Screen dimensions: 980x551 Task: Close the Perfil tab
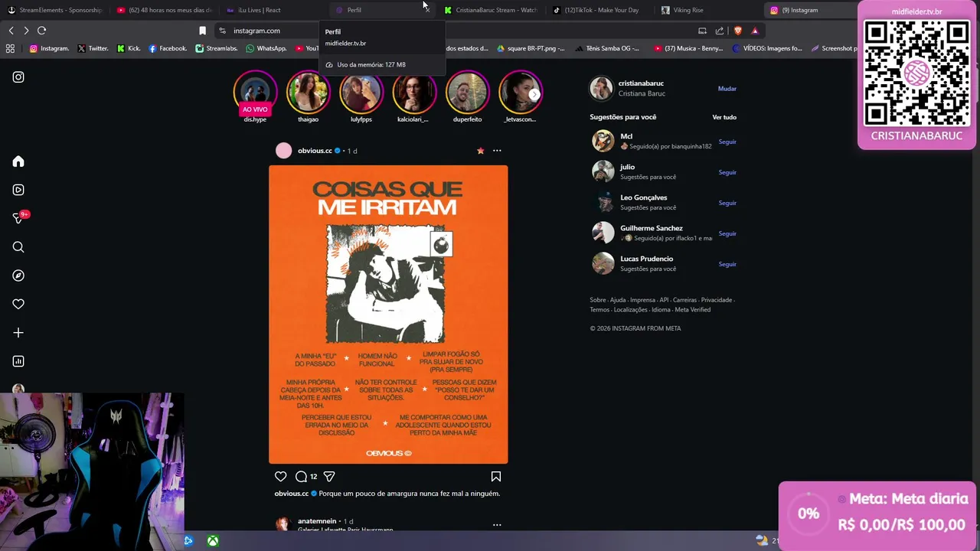pyautogui.click(x=427, y=10)
